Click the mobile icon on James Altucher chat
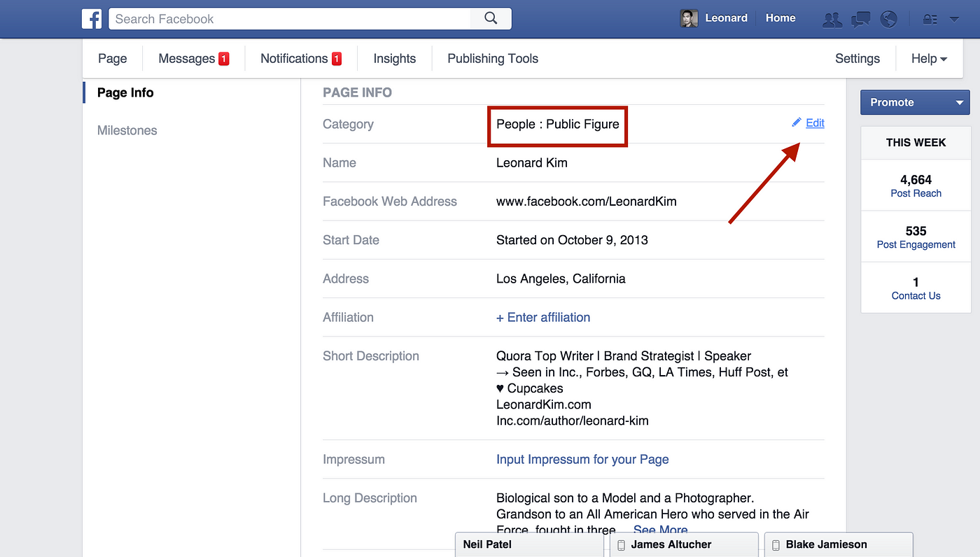Screen dimensions: 980x557 [621, 544]
